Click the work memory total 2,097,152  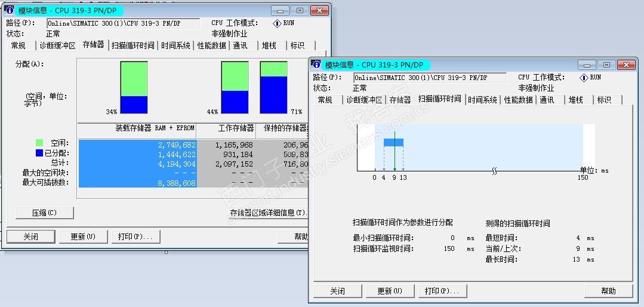pyautogui.click(x=234, y=164)
